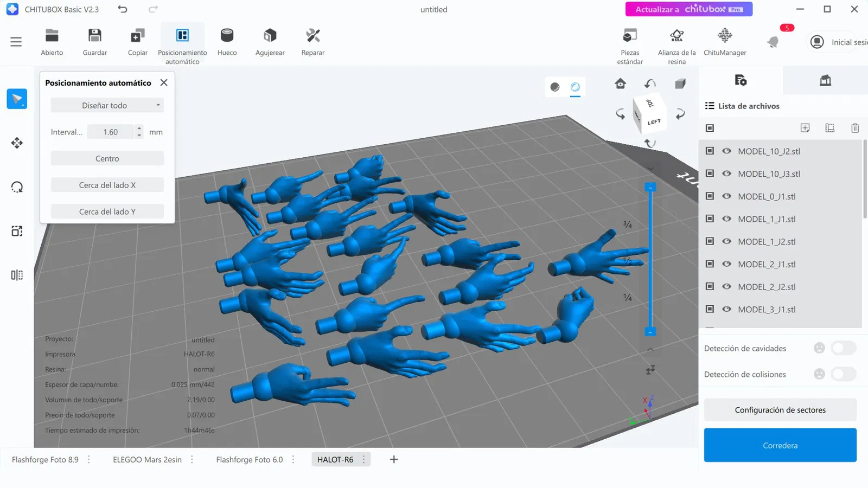The image size is (868, 488).
Task: Open the file list panel tab
Action: click(x=741, y=80)
